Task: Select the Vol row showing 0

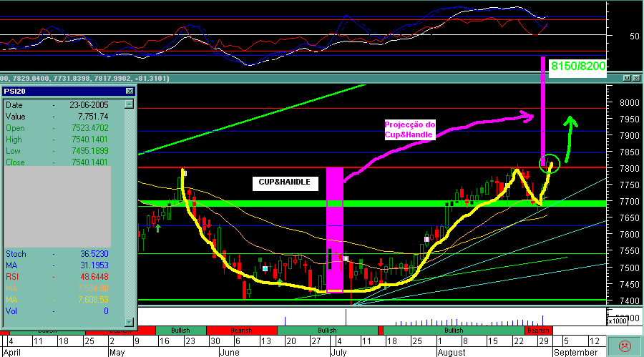Action: click(x=57, y=311)
